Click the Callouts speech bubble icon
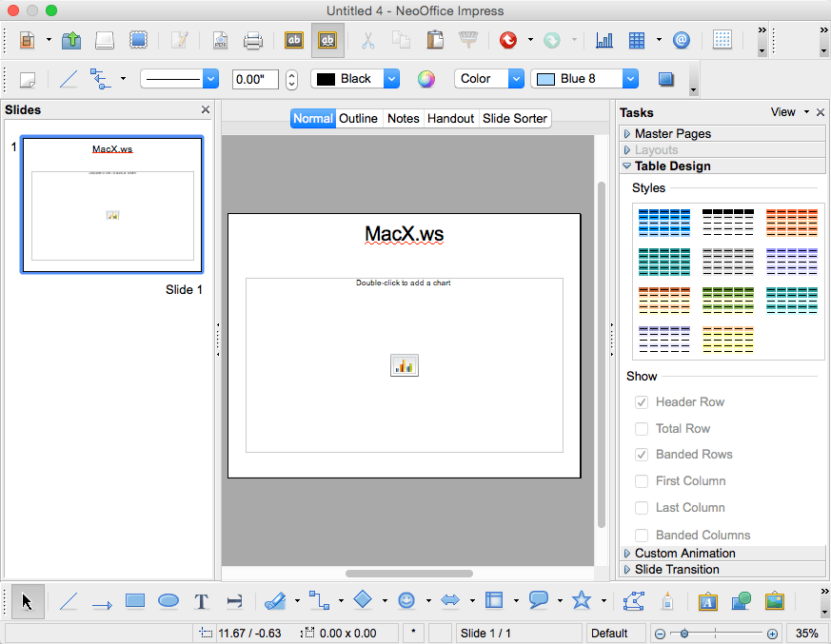Image resolution: width=831 pixels, height=644 pixels. [539, 600]
